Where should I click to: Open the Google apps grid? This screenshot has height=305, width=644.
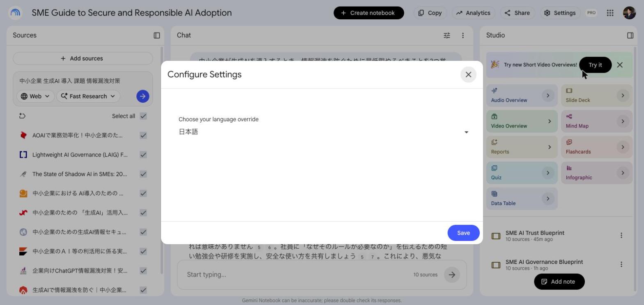coord(610,13)
